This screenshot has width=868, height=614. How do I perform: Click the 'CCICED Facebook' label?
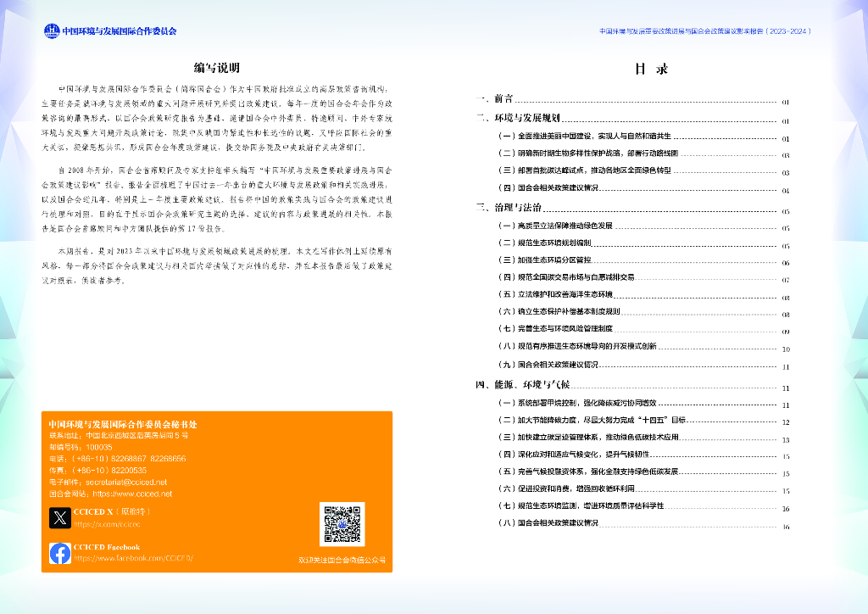coord(107,547)
